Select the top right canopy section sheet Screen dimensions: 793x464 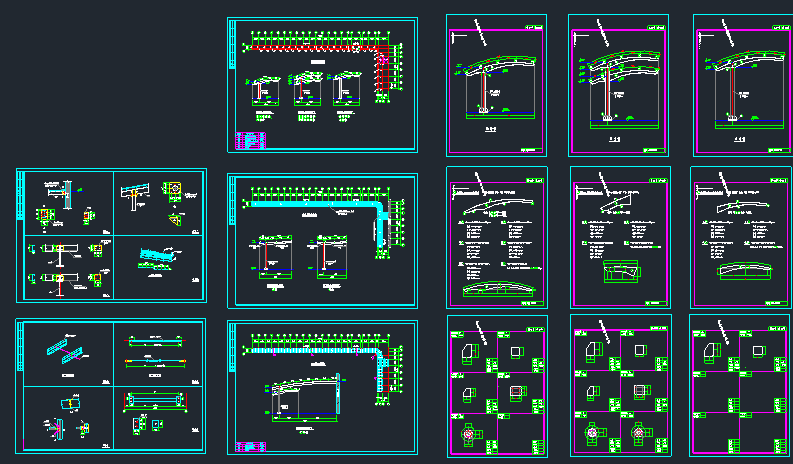click(738, 85)
